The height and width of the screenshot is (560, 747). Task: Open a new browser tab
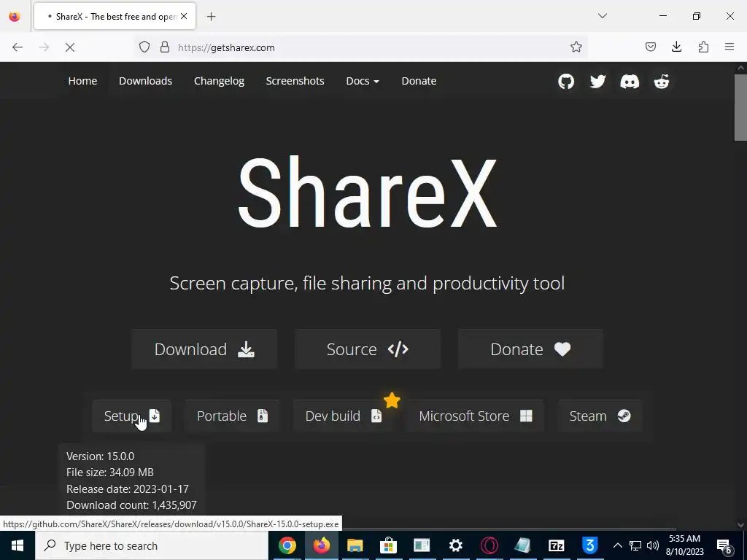(x=211, y=17)
